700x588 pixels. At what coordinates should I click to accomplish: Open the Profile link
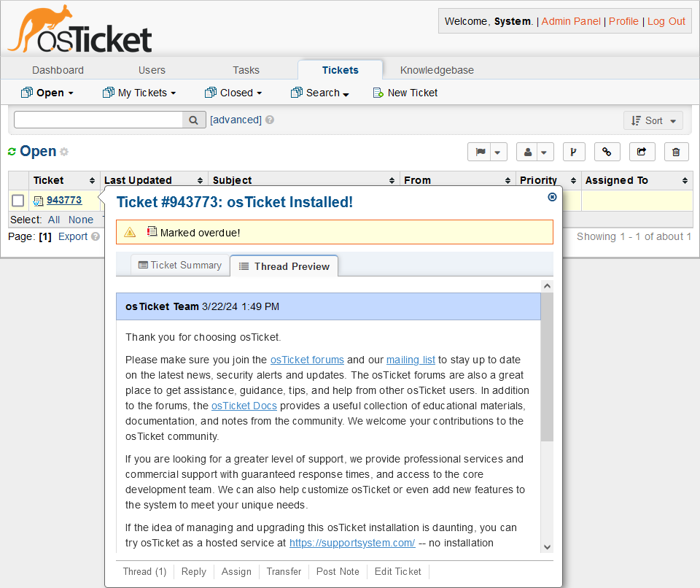[623, 21]
